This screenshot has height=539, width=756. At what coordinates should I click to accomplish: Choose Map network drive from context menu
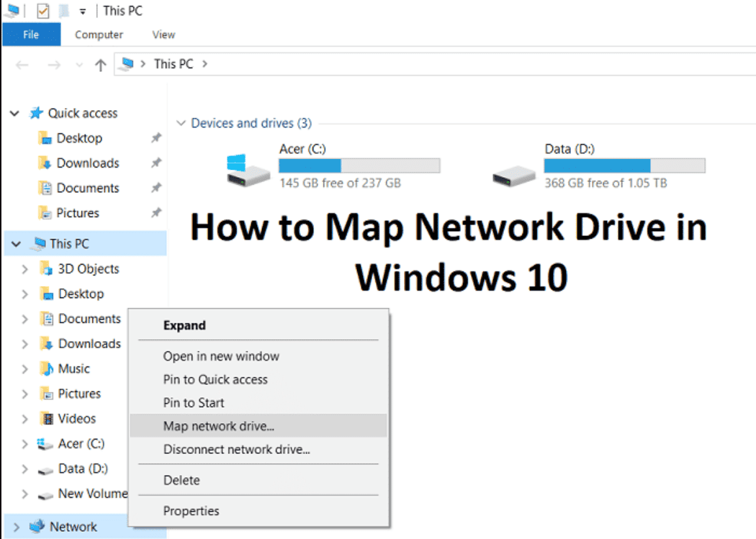point(219,426)
